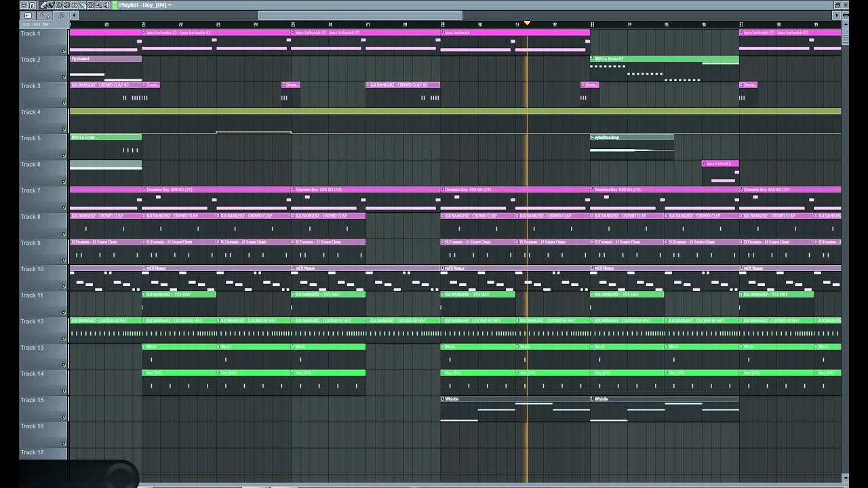Toggle the snap magnet icon
The width and height of the screenshot is (868, 488).
tap(32, 5)
